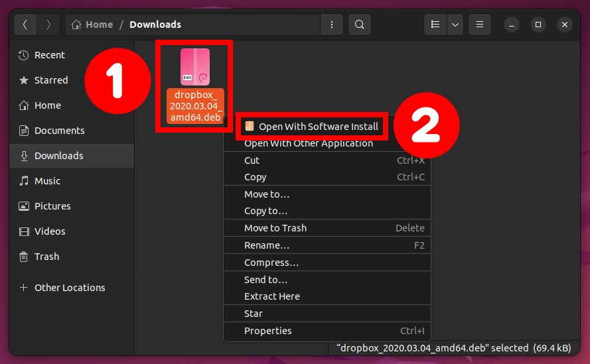Open Properties from context menu
This screenshot has height=364, width=590.
pos(327,331)
